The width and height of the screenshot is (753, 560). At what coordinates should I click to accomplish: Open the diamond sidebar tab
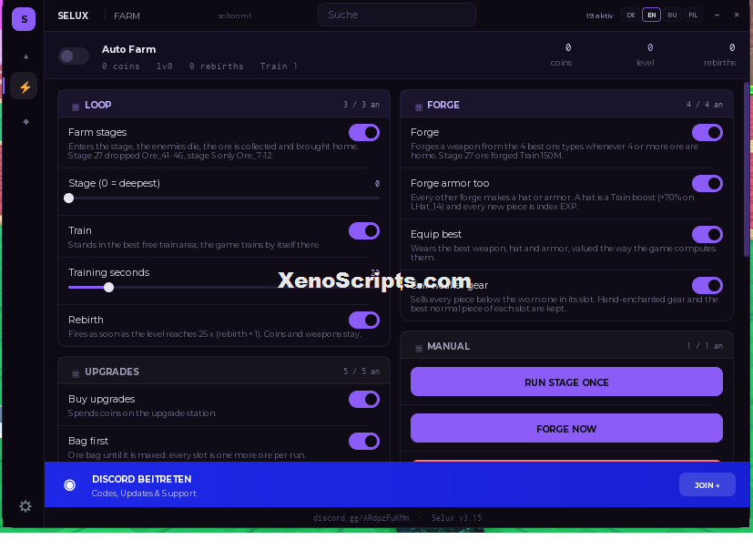[25, 121]
